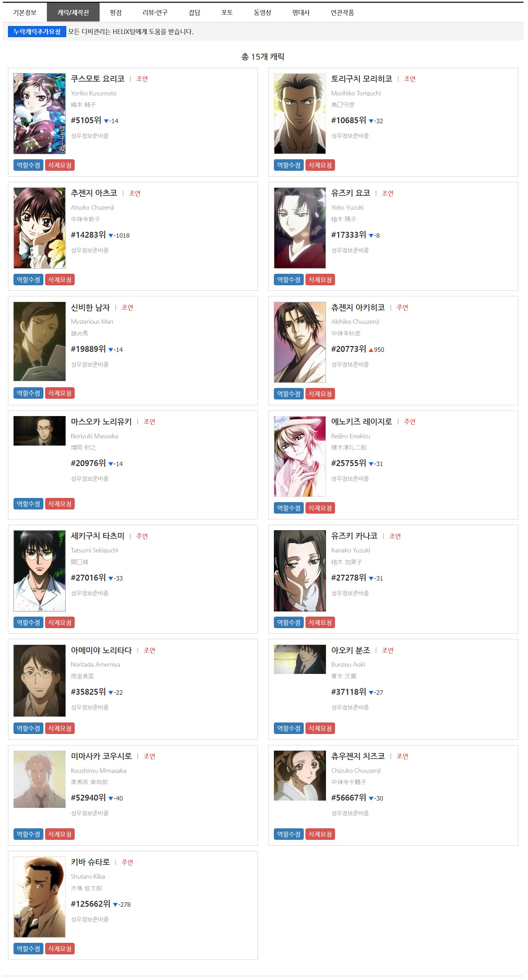Click 삭제요청 for 토리구치 모리히코
The width and height of the screenshot is (528, 980).
(x=320, y=165)
